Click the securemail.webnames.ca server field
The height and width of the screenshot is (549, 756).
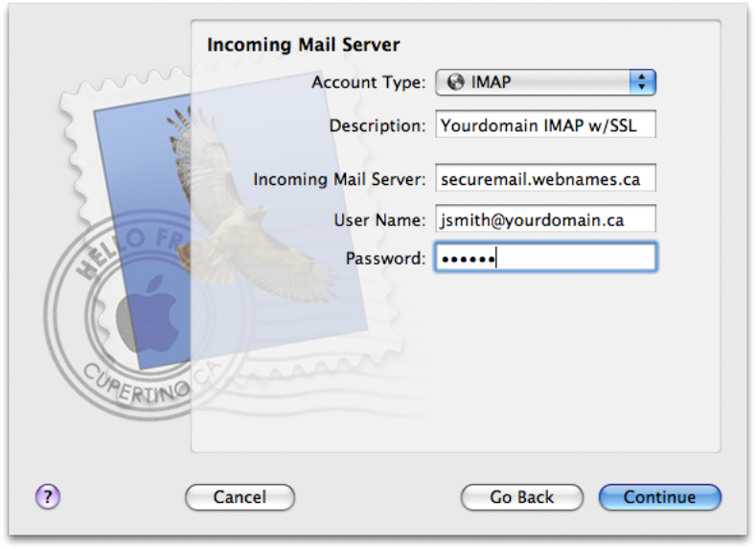546,178
